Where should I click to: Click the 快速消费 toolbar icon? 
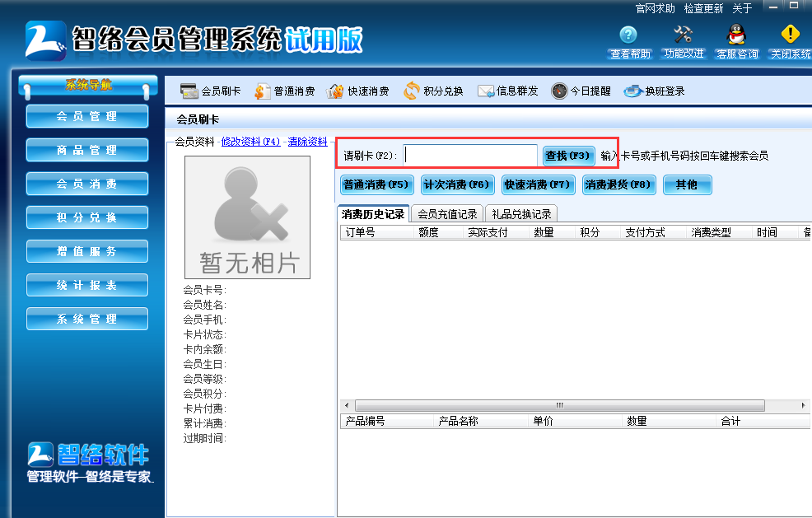360,91
